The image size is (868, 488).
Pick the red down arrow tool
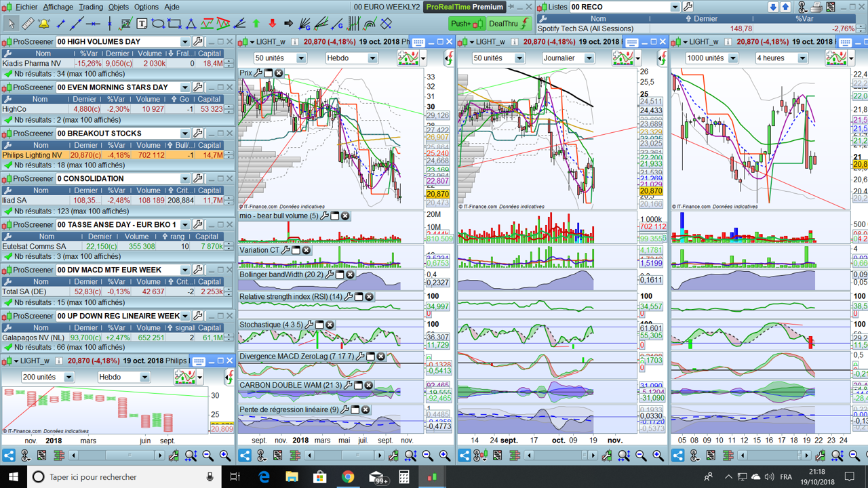click(273, 24)
